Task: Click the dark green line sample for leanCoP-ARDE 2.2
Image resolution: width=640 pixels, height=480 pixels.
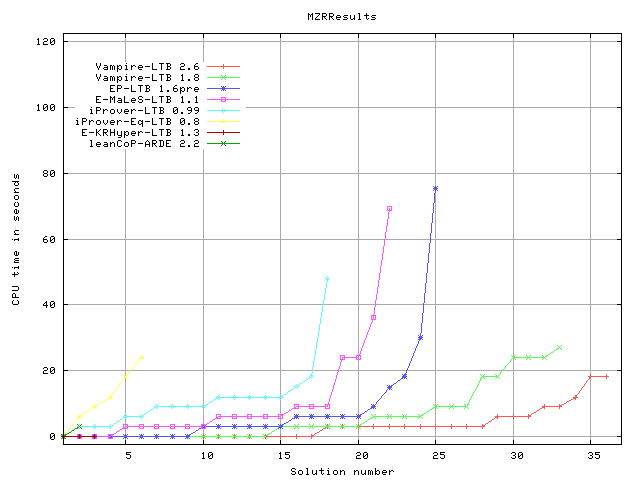Action: click(223, 143)
